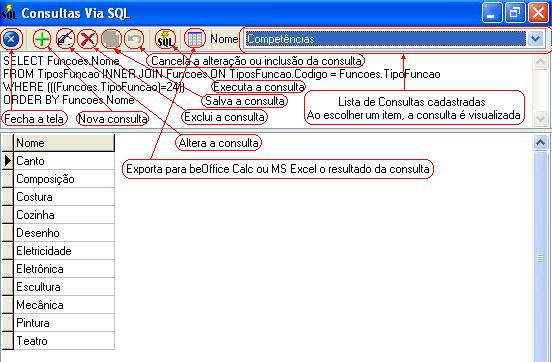Save the query with the gray disk icon

(x=111, y=39)
